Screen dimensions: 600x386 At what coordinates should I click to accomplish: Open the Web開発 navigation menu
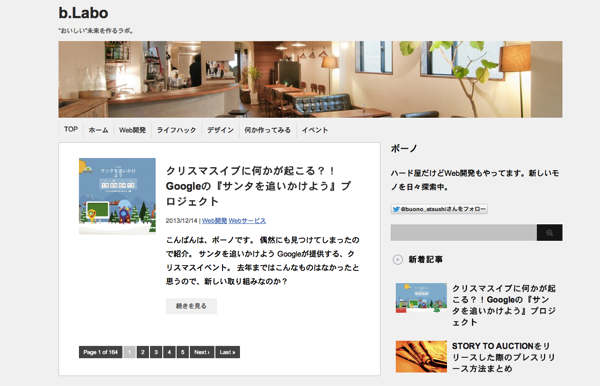coord(132,130)
